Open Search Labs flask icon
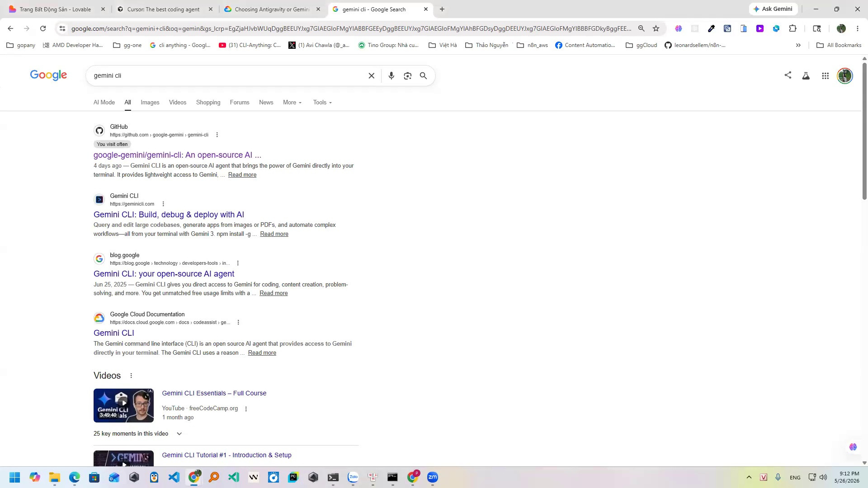The height and width of the screenshot is (488, 868). point(806,76)
